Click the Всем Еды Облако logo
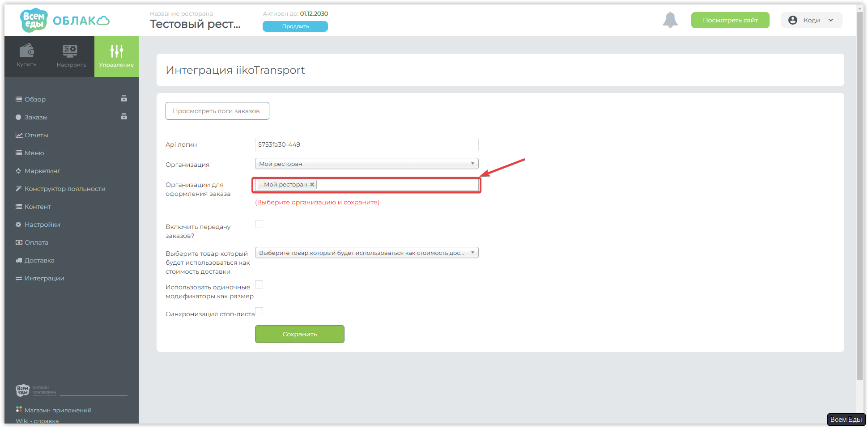Image resolution: width=868 pixels, height=428 pixels. click(x=65, y=21)
